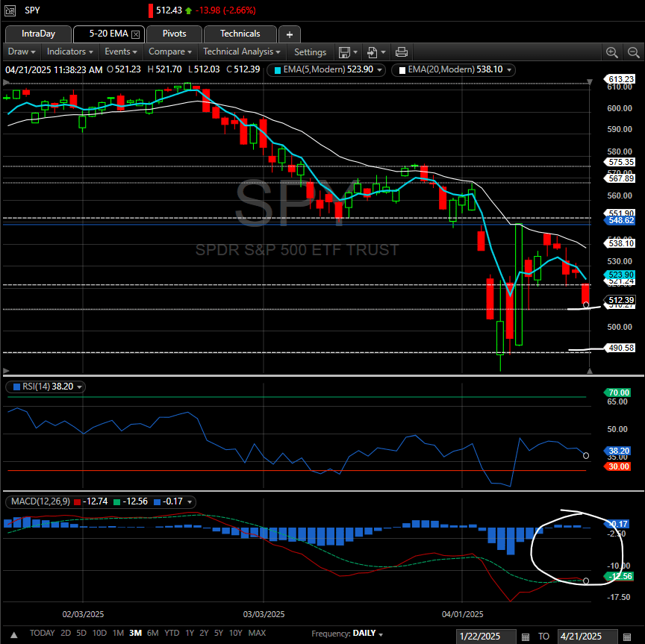Image resolution: width=645 pixels, height=644 pixels.
Task: Switch to the Pivots tab
Action: (174, 34)
